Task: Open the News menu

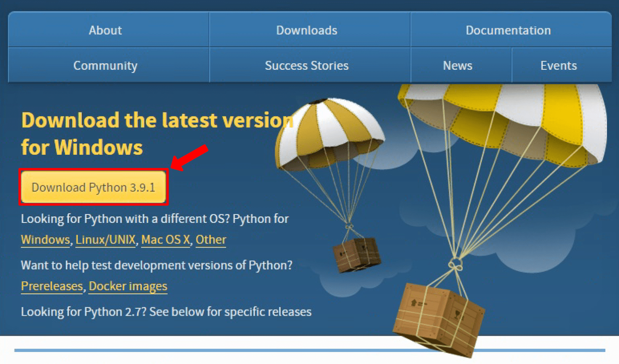Action: pos(457,65)
